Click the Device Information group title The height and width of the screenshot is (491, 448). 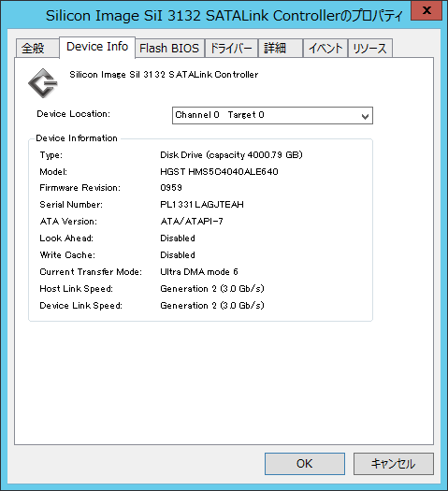77,138
